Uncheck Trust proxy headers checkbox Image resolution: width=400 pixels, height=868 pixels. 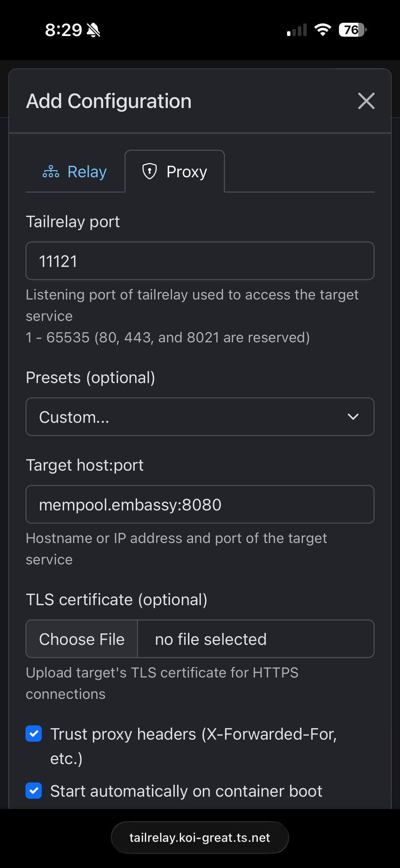click(x=34, y=734)
